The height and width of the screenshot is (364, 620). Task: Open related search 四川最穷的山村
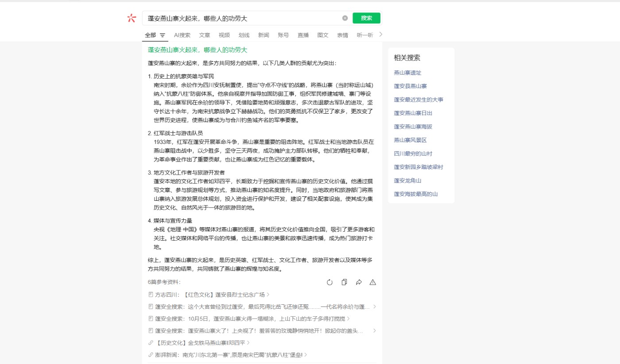pyautogui.click(x=413, y=153)
